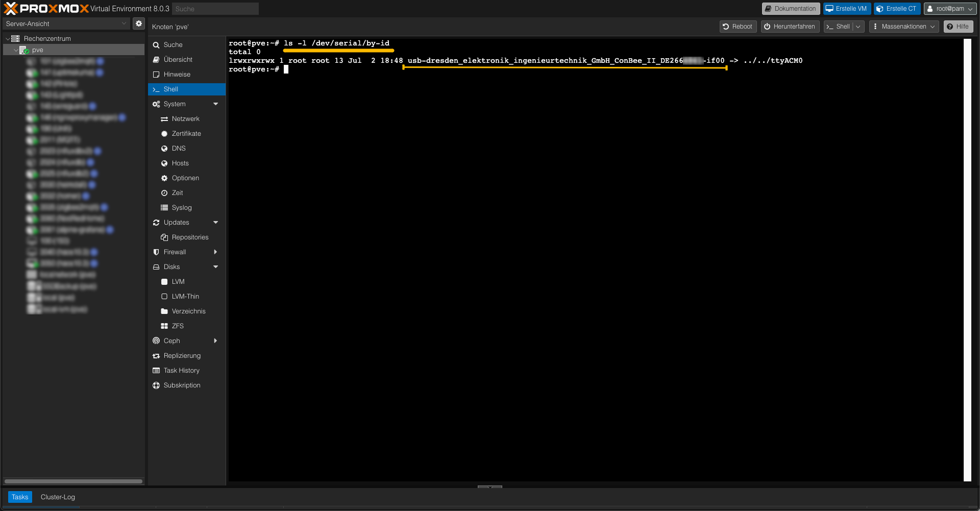Open Zertifikate via its certificate icon
980x511 pixels.
(x=164, y=133)
